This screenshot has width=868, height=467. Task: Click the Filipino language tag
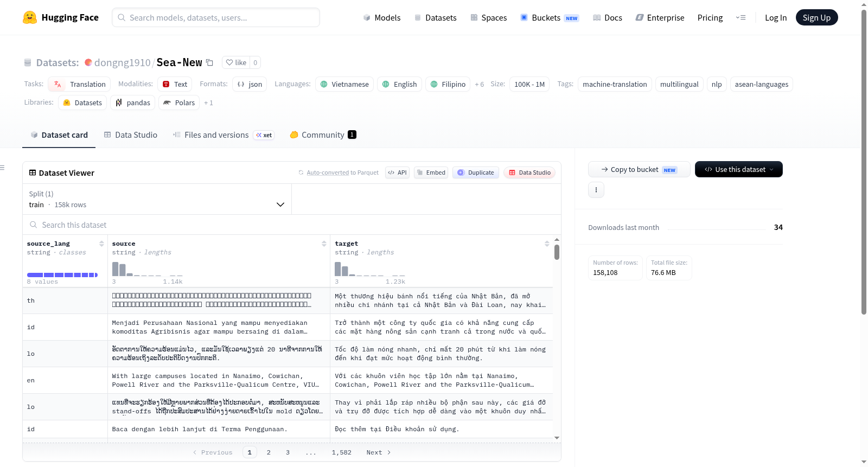pyautogui.click(x=448, y=84)
